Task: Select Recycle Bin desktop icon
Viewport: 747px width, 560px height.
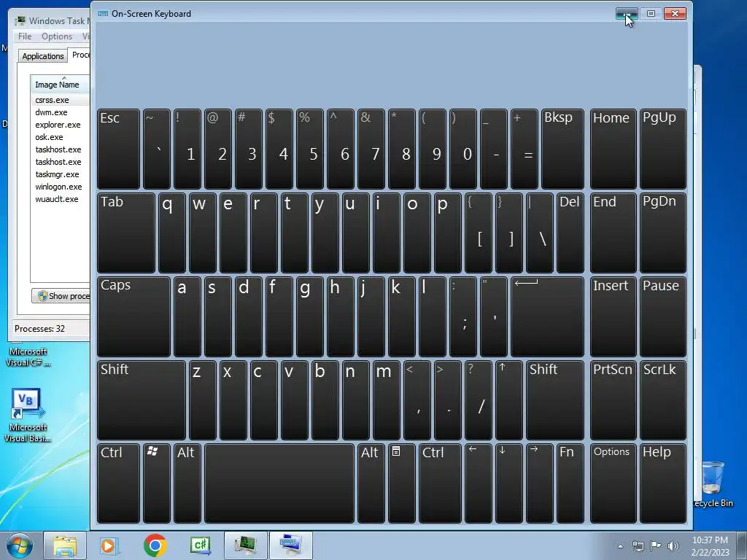Action: 713,483
